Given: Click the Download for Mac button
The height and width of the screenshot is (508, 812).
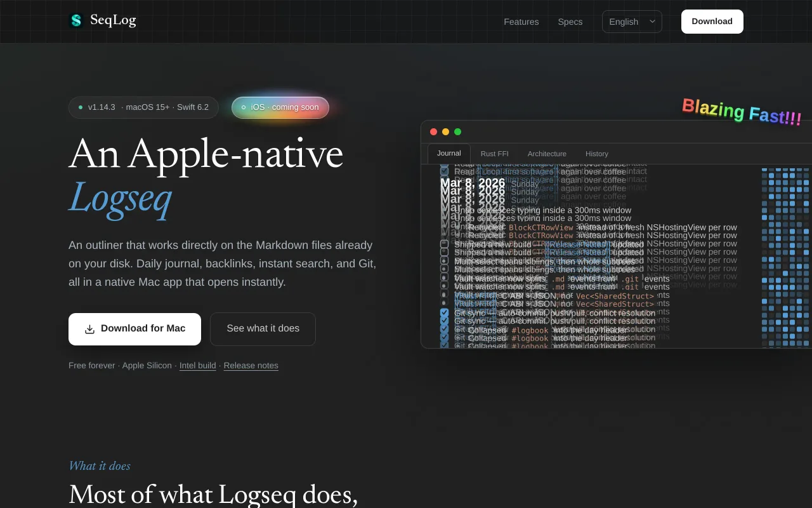Looking at the screenshot, I should (134, 329).
